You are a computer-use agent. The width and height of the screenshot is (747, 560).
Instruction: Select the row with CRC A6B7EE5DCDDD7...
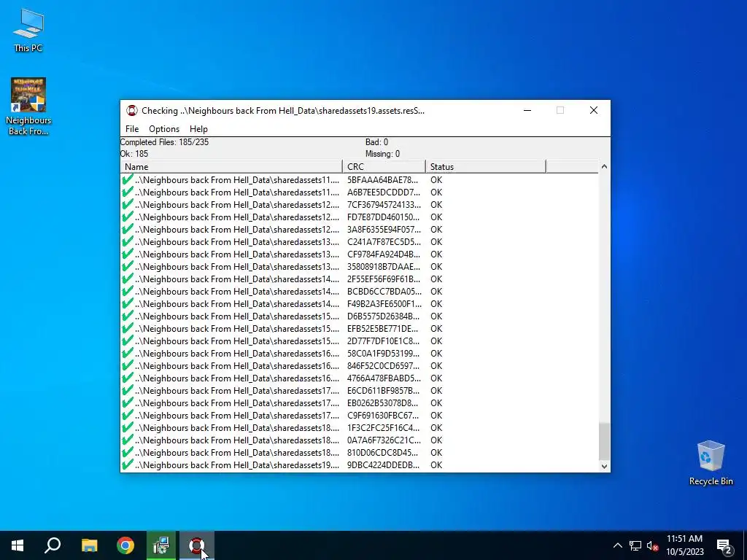(359, 192)
